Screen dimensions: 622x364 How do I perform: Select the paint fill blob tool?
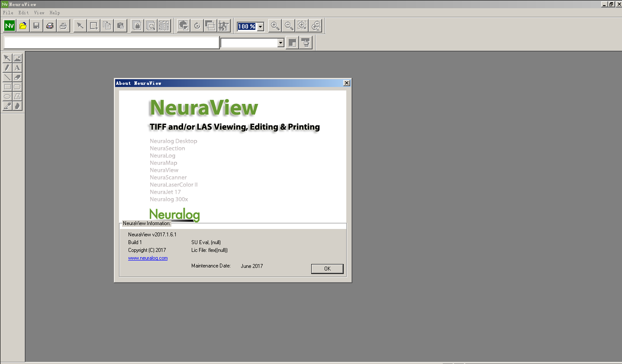[x=17, y=106]
